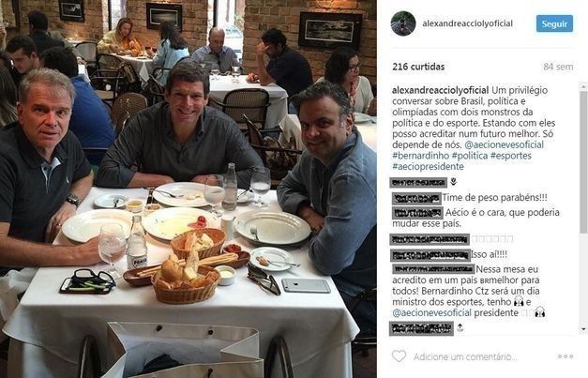Open the blurred commenter of Time de peso
This screenshot has width=588, height=378.
(x=416, y=198)
